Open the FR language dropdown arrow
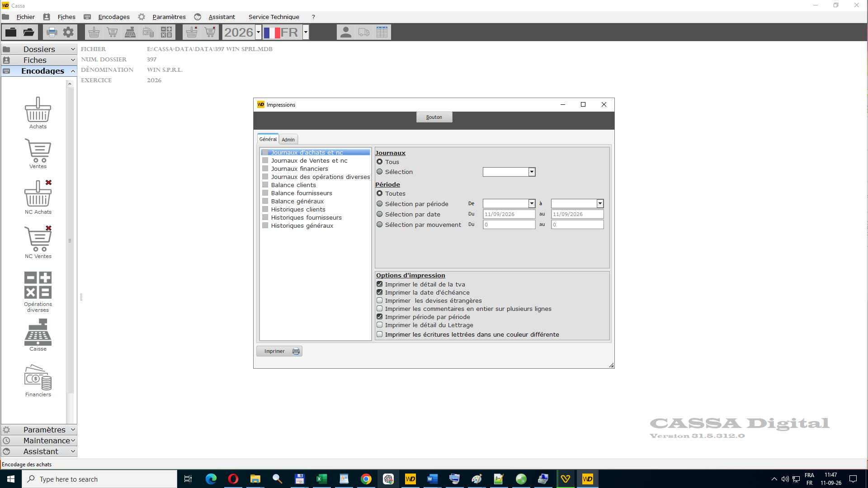This screenshot has width=868, height=488. (306, 32)
